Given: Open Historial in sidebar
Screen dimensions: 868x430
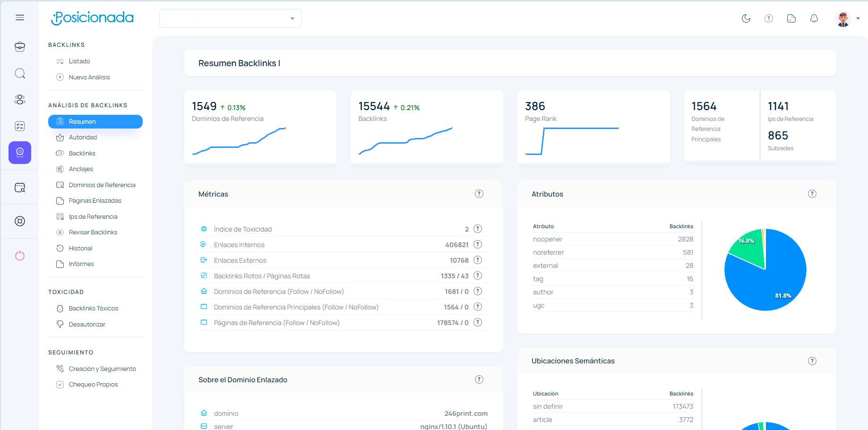Looking at the screenshot, I should pos(80,249).
